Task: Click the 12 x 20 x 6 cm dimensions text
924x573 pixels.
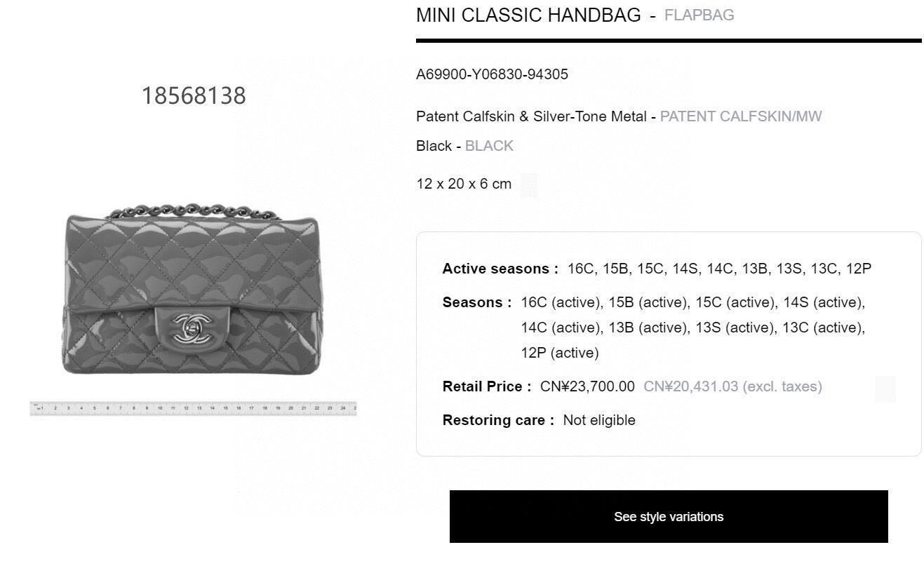Action: pyautogui.click(x=464, y=184)
